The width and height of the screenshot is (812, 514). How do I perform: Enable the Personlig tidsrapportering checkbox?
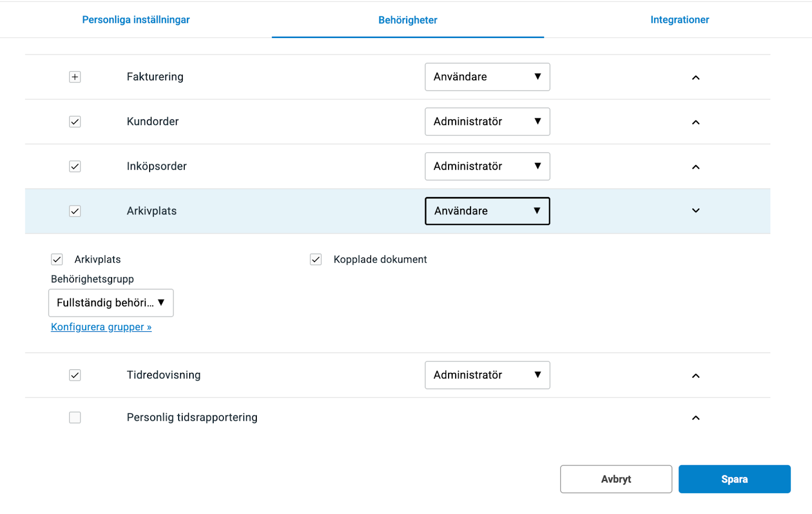tap(75, 417)
